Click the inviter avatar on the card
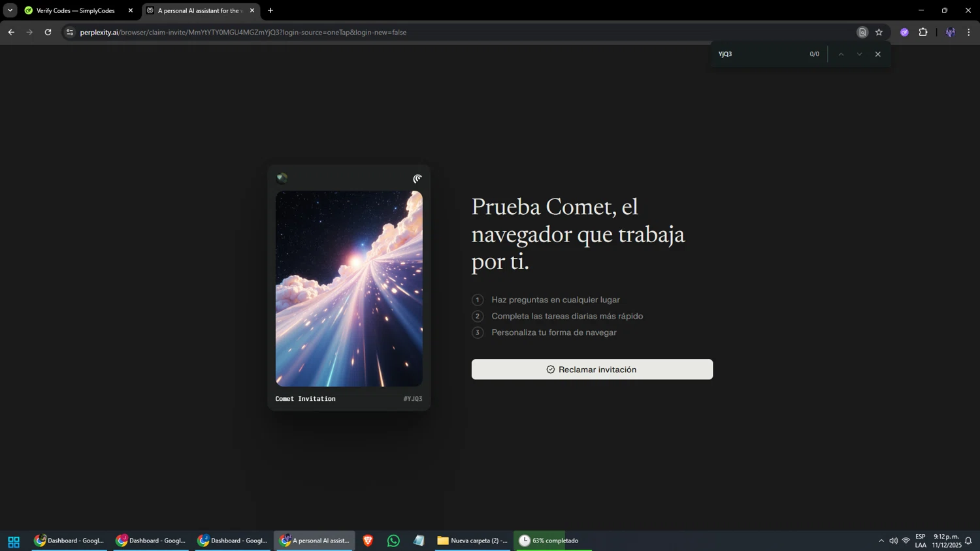 click(282, 178)
